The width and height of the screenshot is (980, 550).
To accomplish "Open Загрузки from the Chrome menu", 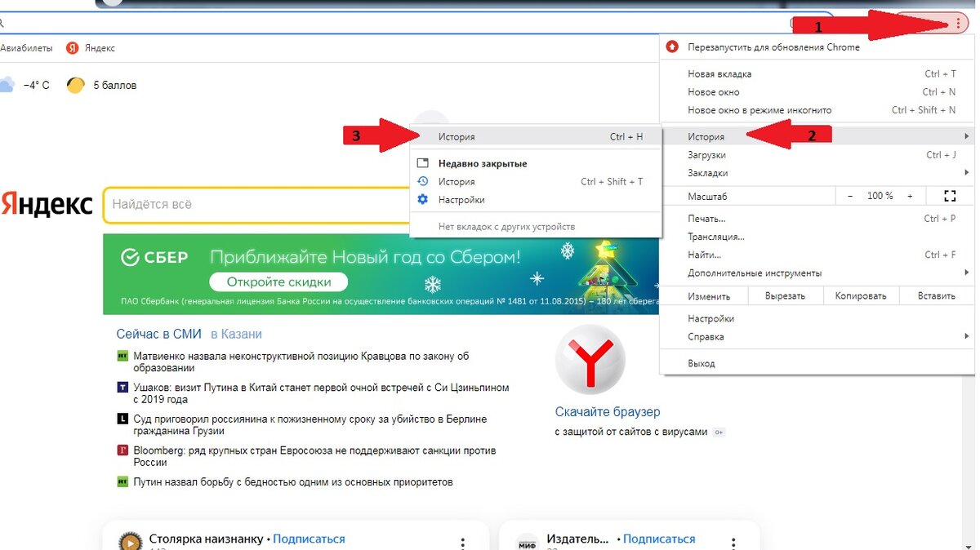I will tap(817, 155).
